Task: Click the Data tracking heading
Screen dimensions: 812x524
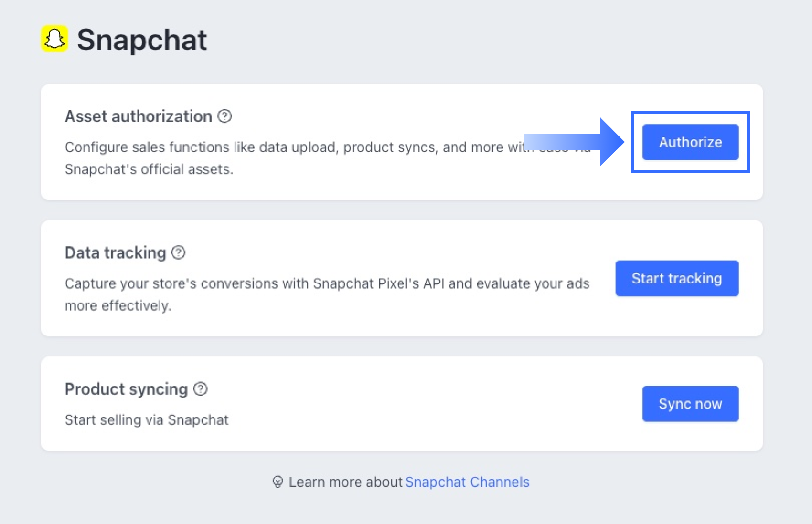Action: click(x=116, y=252)
